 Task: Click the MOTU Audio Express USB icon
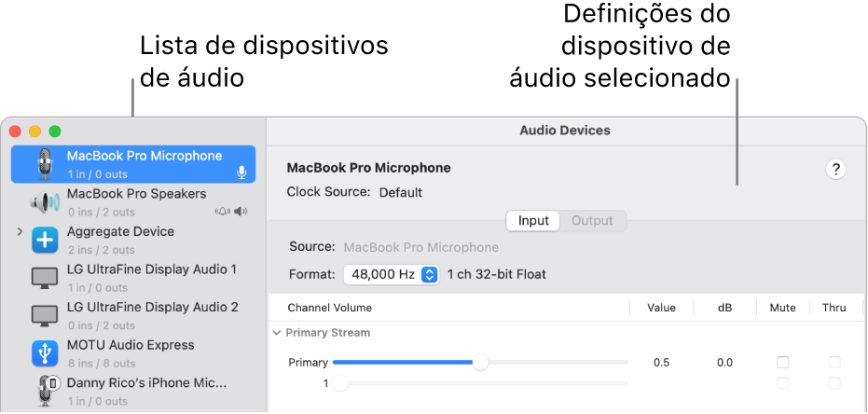[x=44, y=353]
